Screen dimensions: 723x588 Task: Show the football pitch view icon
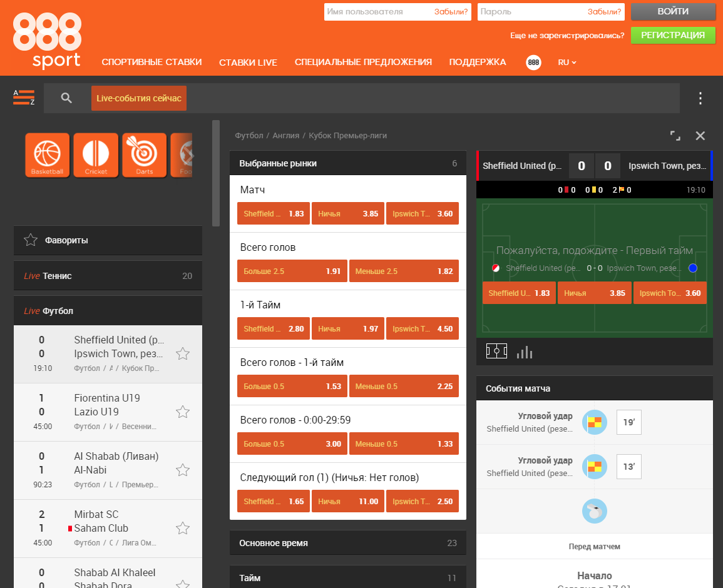(x=496, y=351)
